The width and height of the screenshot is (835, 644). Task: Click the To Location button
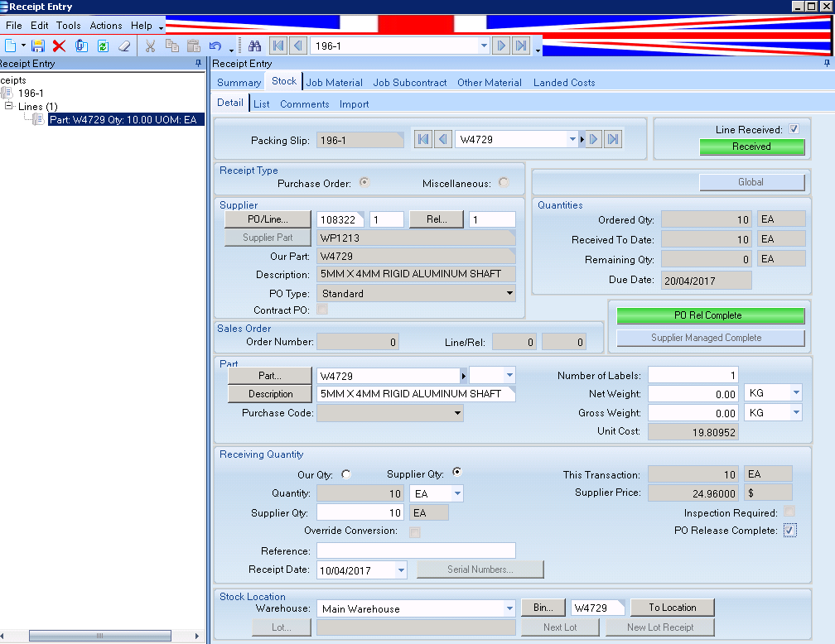[x=673, y=608]
